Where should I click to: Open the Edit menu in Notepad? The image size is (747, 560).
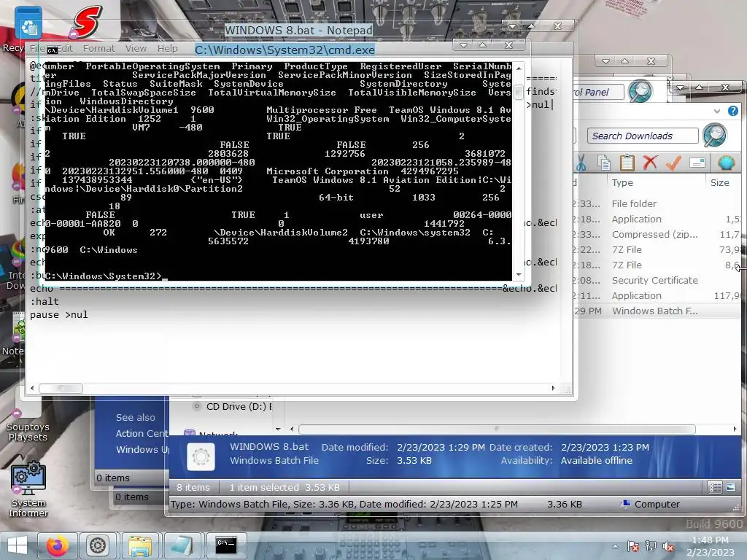click(x=66, y=48)
